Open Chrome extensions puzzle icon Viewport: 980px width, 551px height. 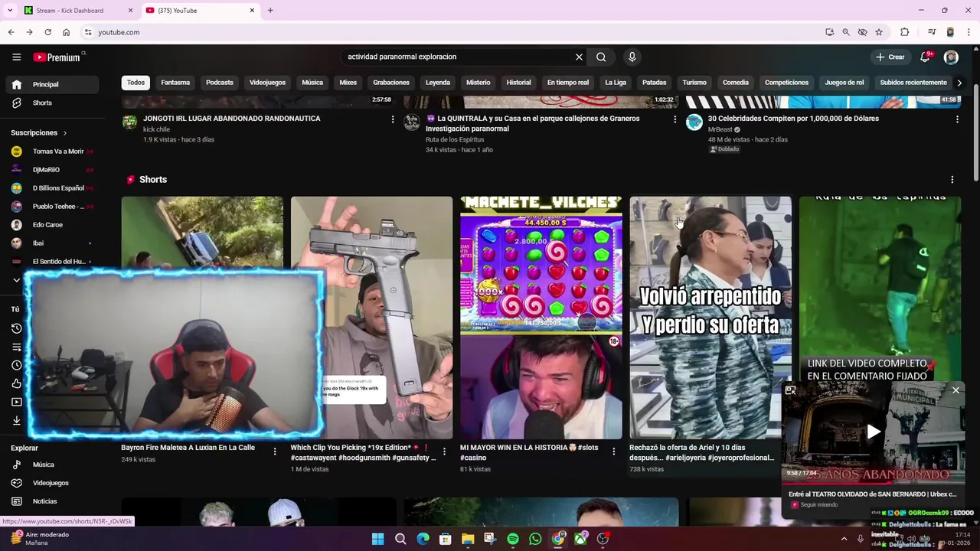click(x=904, y=32)
